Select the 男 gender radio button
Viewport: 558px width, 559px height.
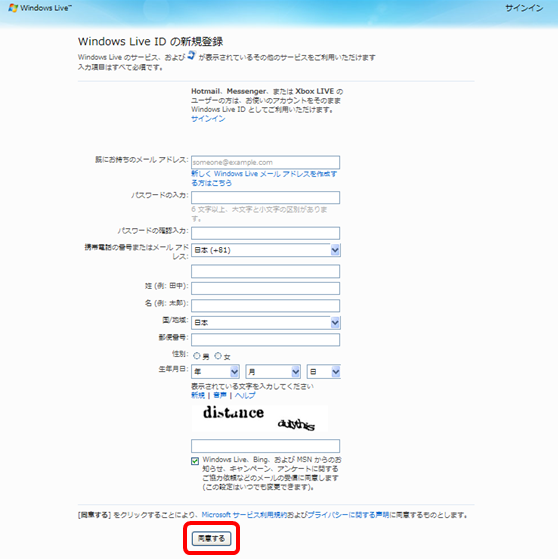click(x=196, y=356)
